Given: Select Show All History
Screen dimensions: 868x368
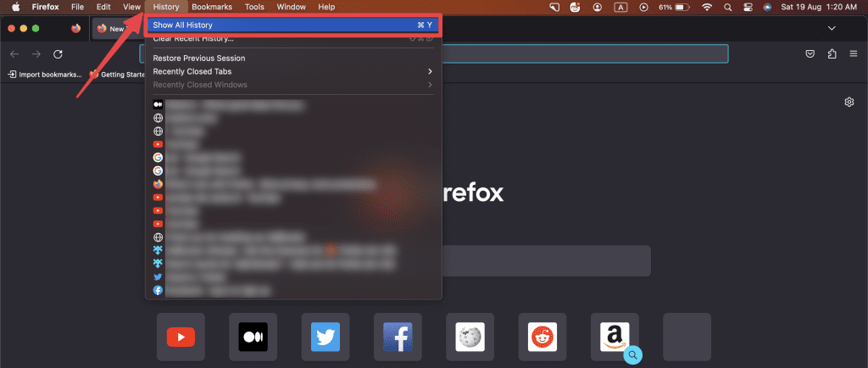Looking at the screenshot, I should (x=293, y=25).
